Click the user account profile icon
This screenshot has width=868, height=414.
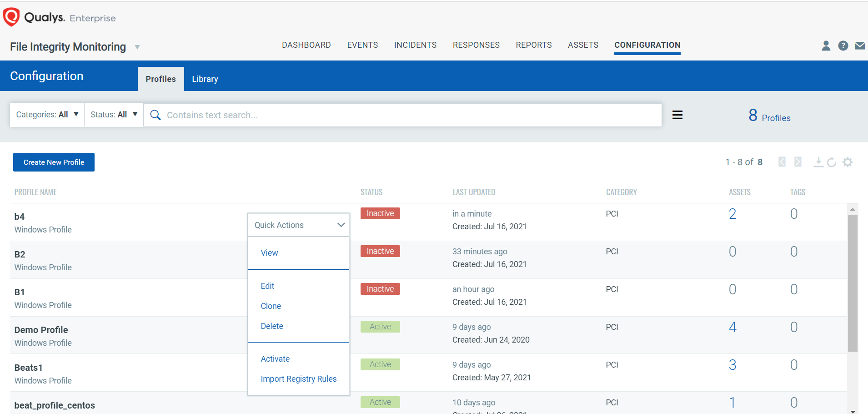point(826,45)
